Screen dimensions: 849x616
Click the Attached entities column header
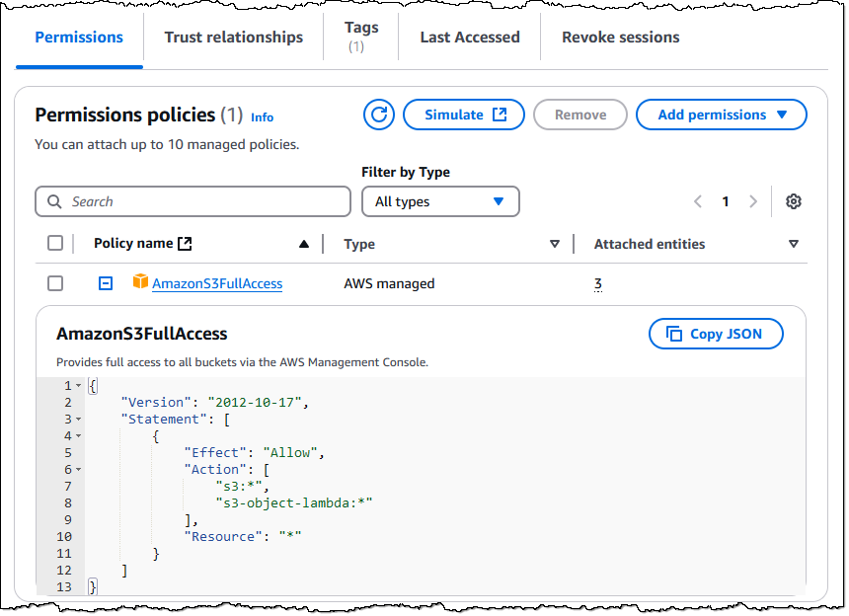pos(650,244)
